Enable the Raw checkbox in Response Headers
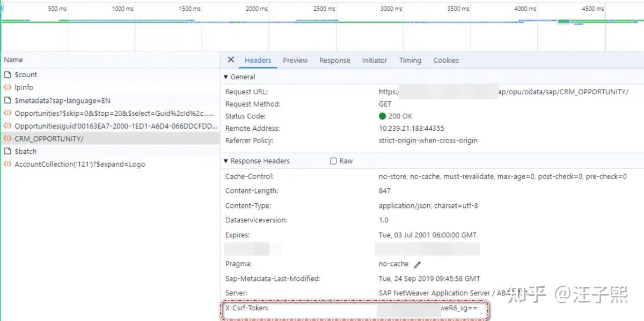644x321 pixels. point(333,161)
